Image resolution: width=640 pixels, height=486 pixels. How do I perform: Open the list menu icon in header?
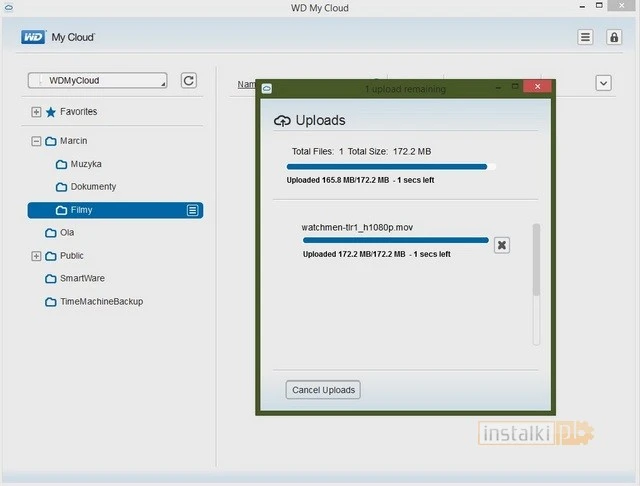586,38
